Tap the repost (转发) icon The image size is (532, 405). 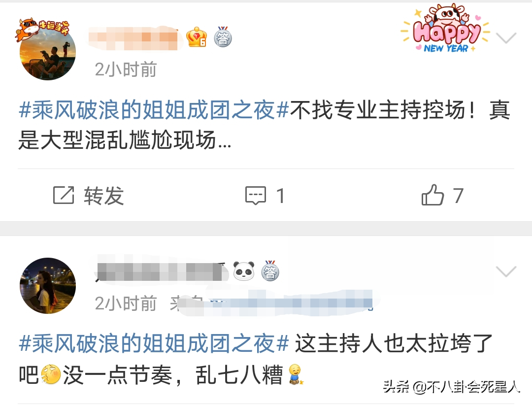click(x=64, y=195)
